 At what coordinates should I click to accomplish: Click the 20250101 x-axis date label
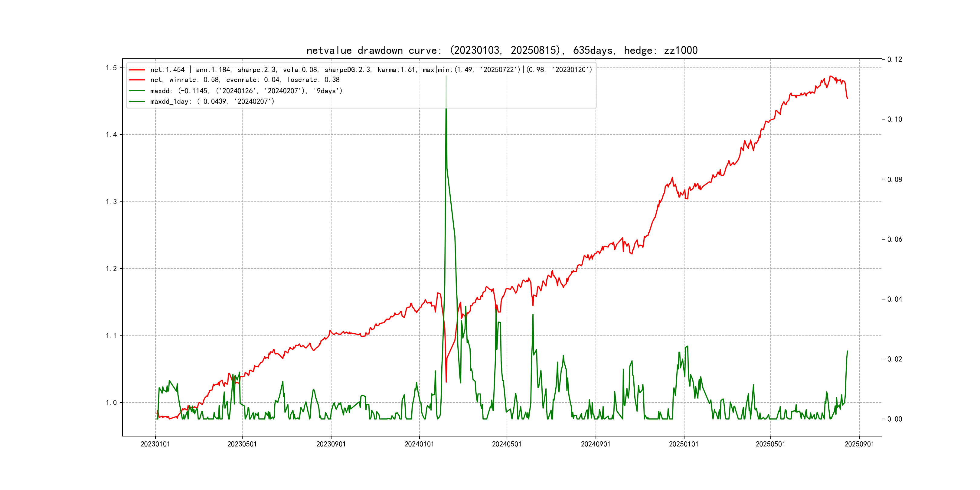(684, 444)
